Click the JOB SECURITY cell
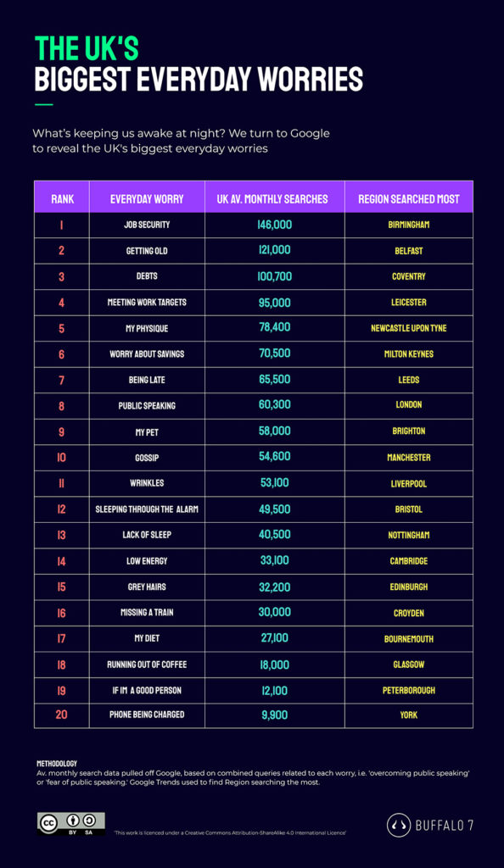The image size is (504, 868). [x=147, y=225]
